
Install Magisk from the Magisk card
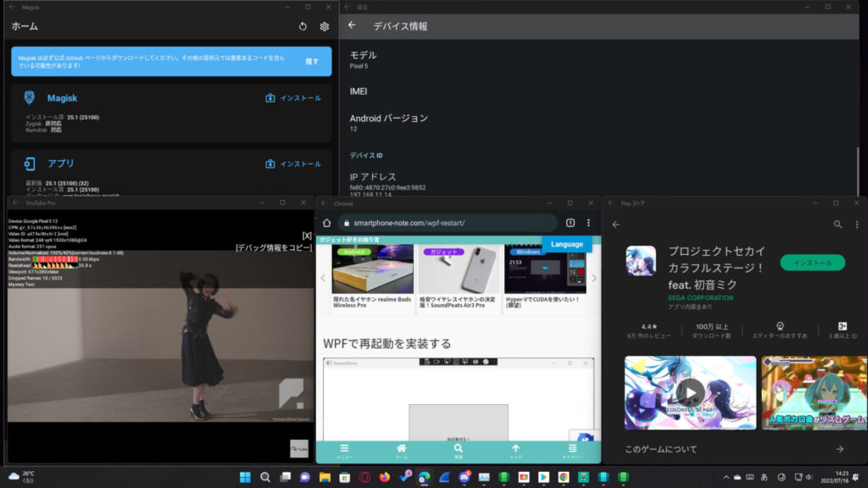coord(293,98)
